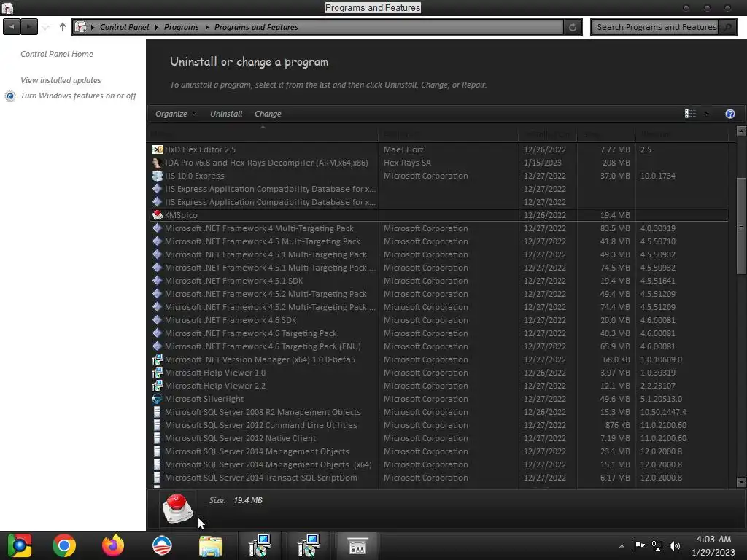
Task: Open the more view options dropdown arrow
Action: pyautogui.click(x=706, y=114)
